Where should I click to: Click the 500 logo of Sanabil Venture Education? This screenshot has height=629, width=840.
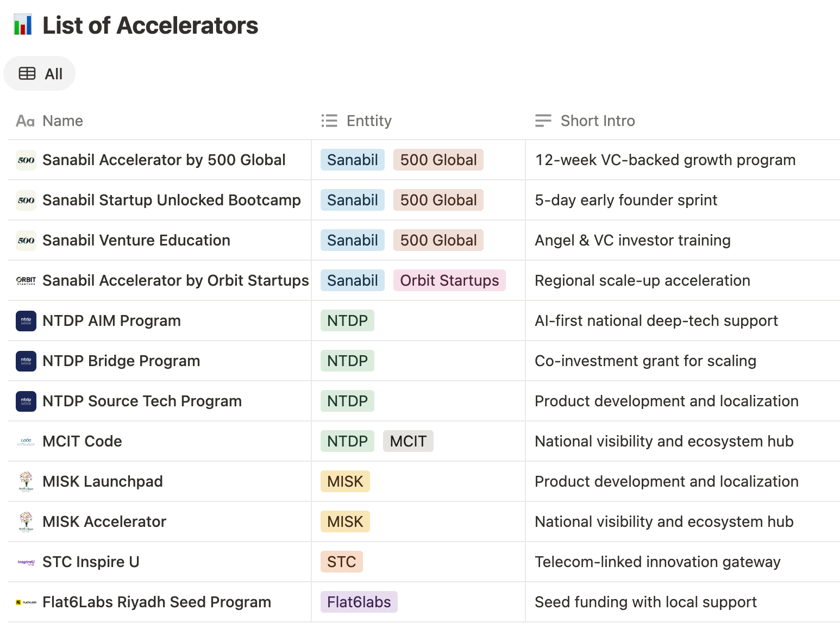(26, 241)
